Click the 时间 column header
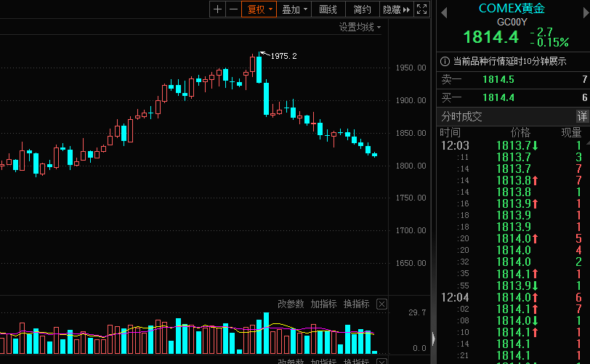Viewport: 590px width, 364px height. (450, 132)
